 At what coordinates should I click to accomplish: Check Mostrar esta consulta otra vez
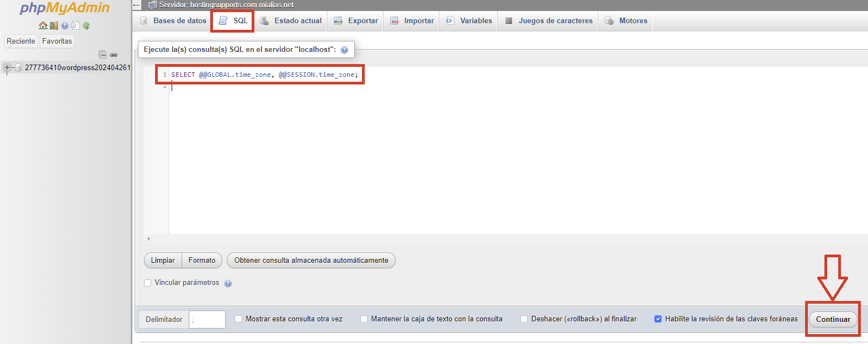tap(238, 319)
